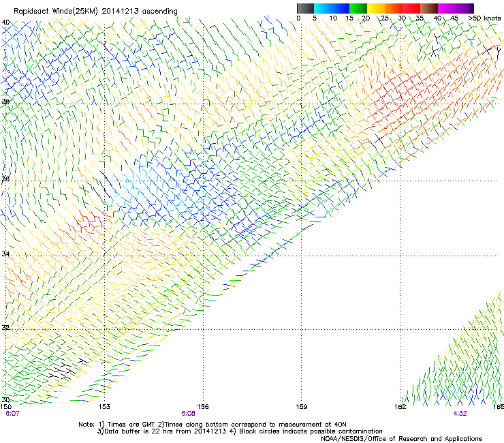Select the cyan 5-10 knots legend swatch
This screenshot has width=504, height=443.
point(323,8)
